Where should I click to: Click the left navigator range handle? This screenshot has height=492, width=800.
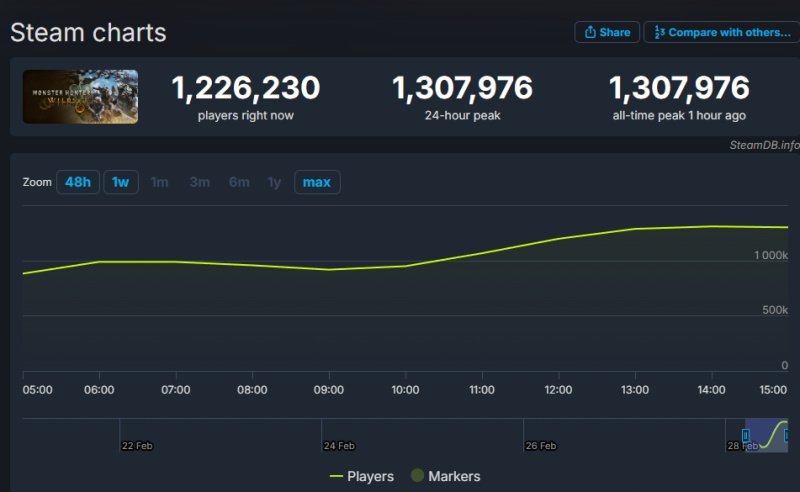click(x=745, y=435)
